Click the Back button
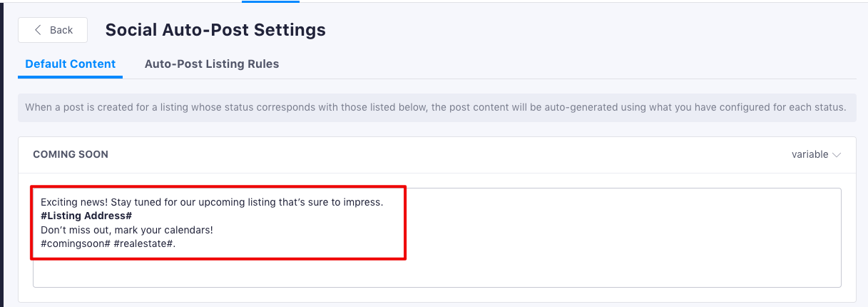This screenshot has width=868, height=307. 53,30
